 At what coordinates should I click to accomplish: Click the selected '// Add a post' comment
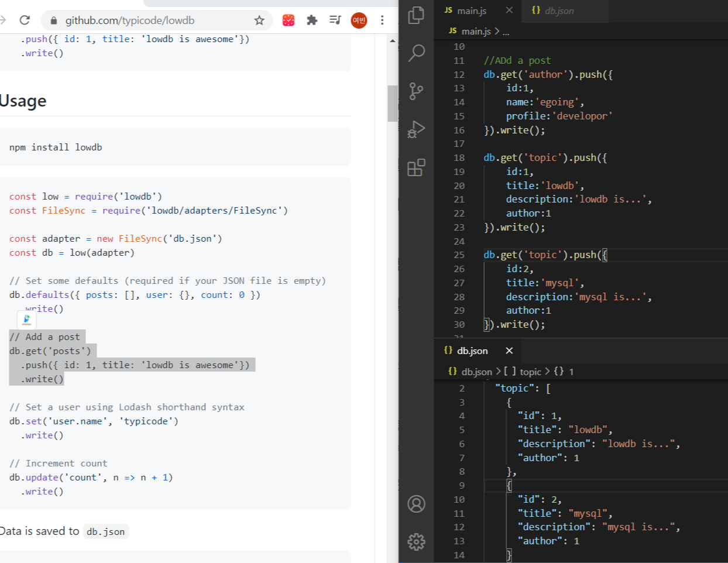click(x=44, y=337)
